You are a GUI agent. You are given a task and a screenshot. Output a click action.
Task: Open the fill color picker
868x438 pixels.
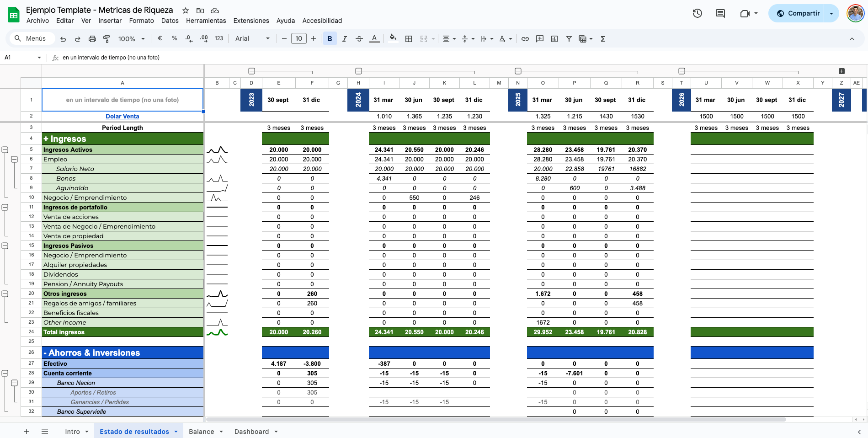[x=393, y=39]
